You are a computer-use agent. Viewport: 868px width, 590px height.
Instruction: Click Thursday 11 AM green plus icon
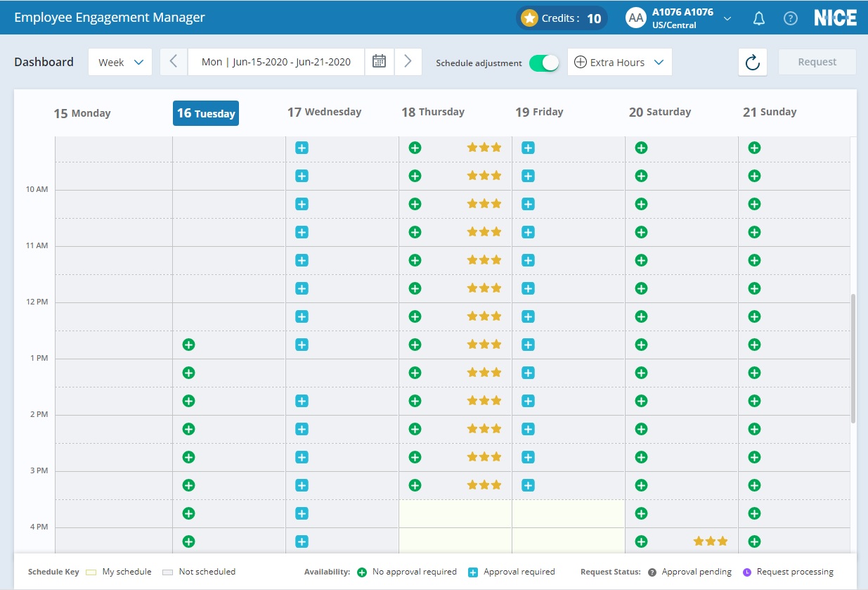coord(415,260)
